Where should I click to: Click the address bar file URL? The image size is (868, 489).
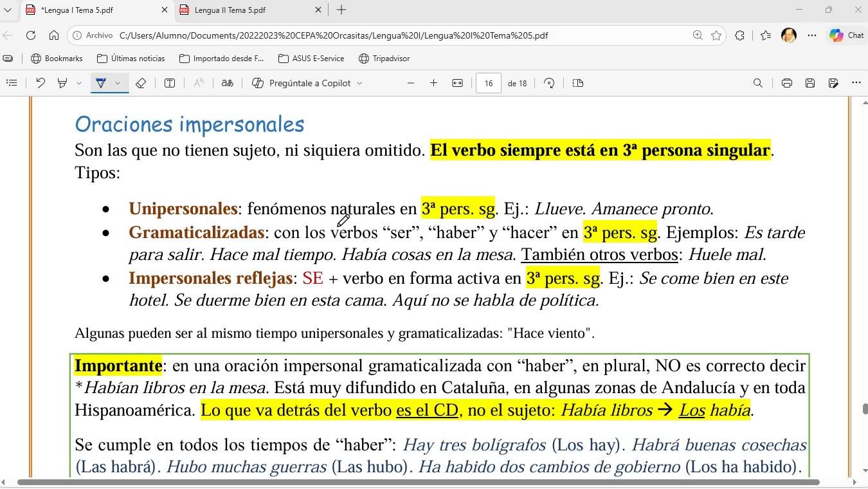[334, 35]
